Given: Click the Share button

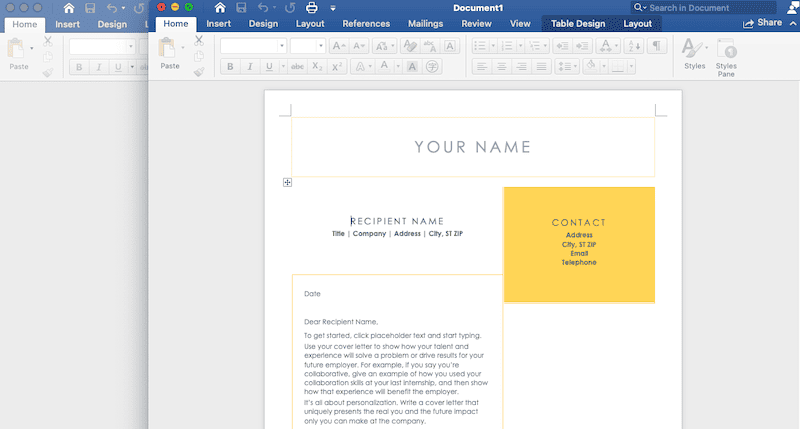Looking at the screenshot, I should point(763,23).
